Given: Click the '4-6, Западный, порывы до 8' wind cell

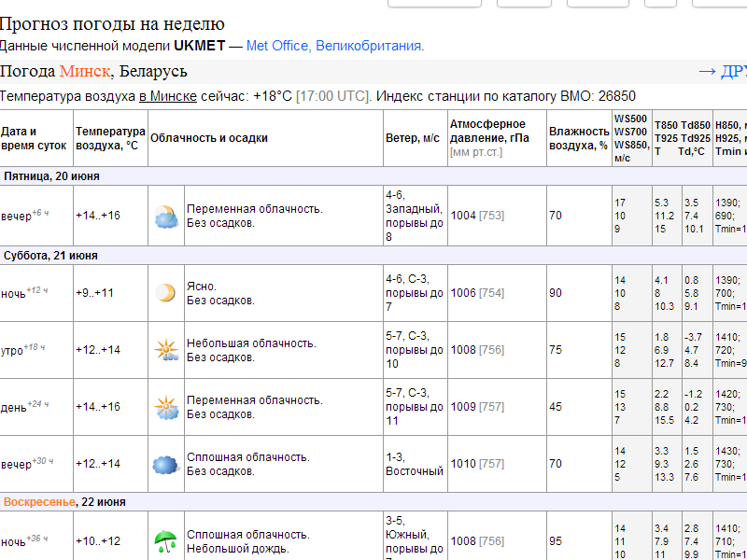Looking at the screenshot, I should 415,216.
